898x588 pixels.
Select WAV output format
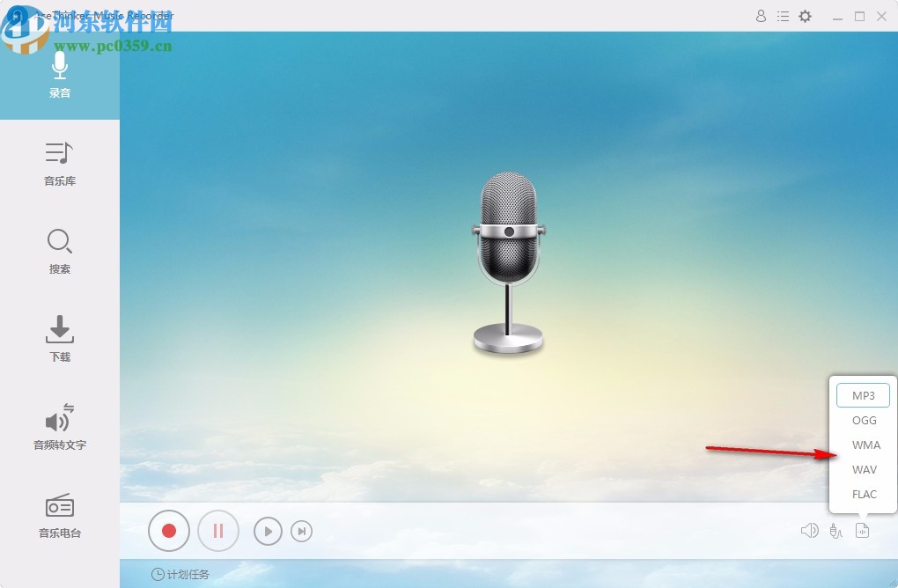pyautogui.click(x=864, y=469)
